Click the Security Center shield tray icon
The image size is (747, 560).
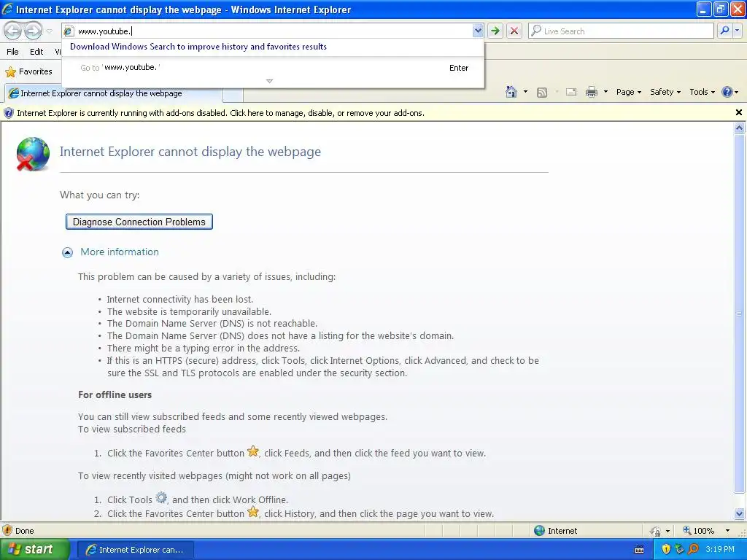click(x=667, y=550)
